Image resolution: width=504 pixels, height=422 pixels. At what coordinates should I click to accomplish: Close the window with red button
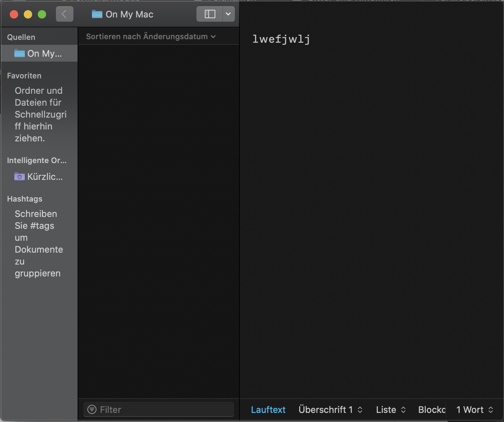coord(14,14)
